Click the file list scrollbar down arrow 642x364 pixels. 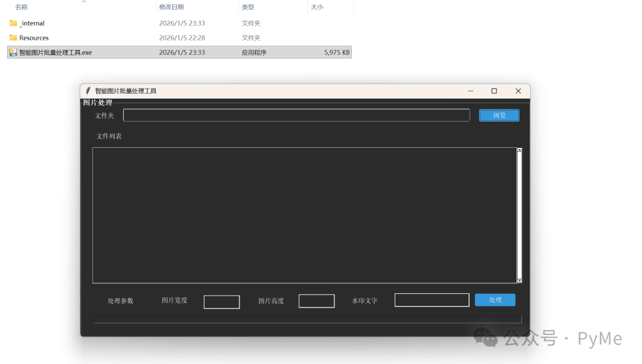[520, 280]
